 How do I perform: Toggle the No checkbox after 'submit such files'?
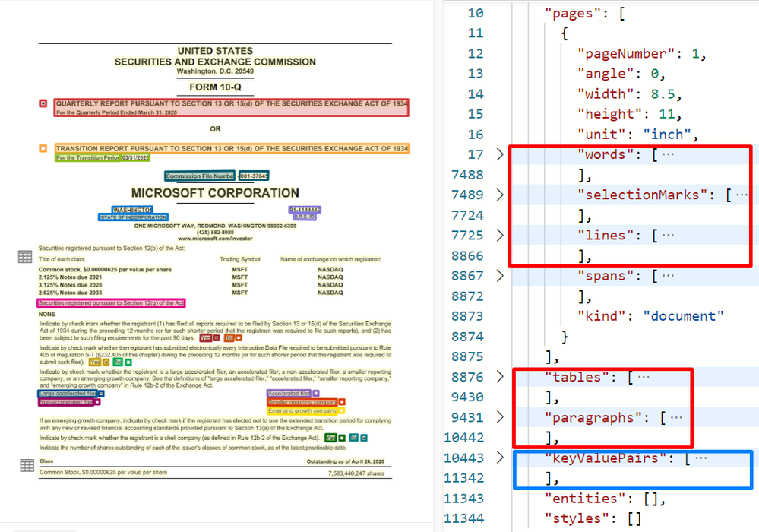pos(128,362)
